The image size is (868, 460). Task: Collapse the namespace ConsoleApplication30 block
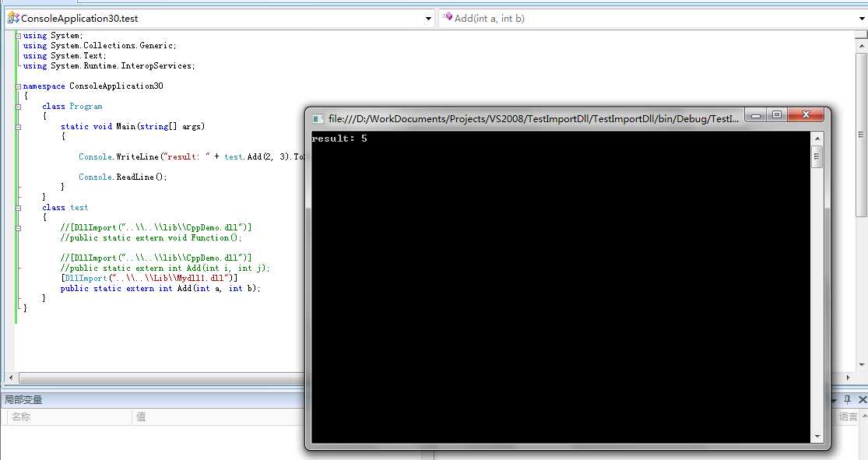click(18, 86)
